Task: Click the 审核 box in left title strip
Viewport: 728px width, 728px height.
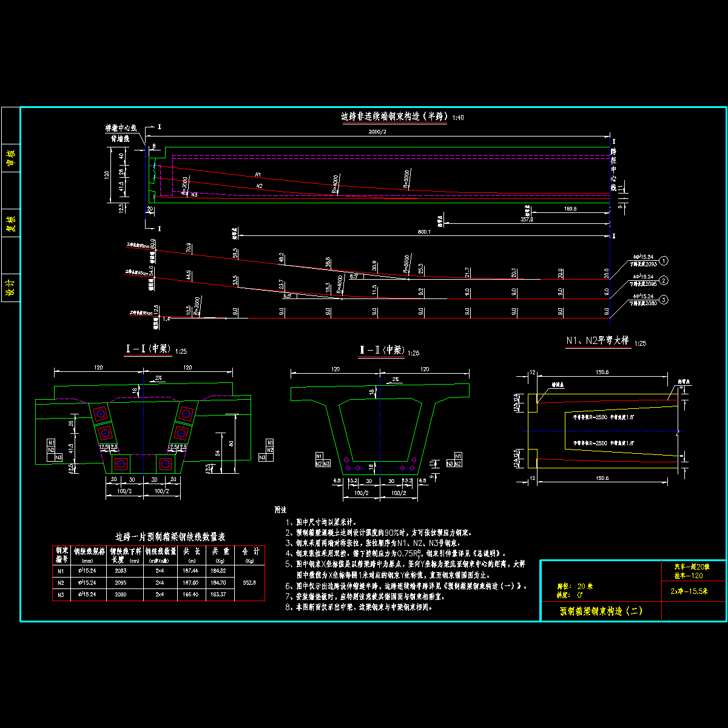Action: click(10, 157)
